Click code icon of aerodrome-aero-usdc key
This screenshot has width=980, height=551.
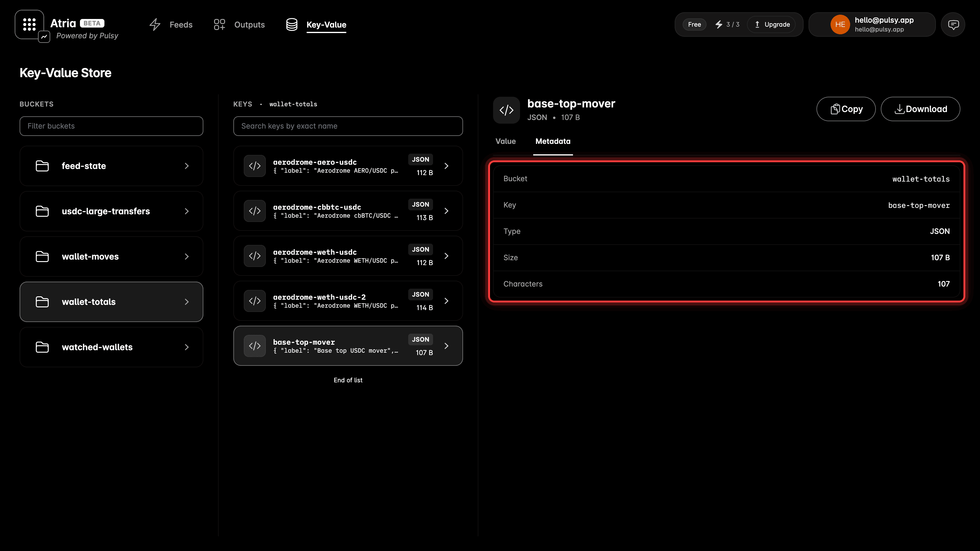[x=255, y=166]
